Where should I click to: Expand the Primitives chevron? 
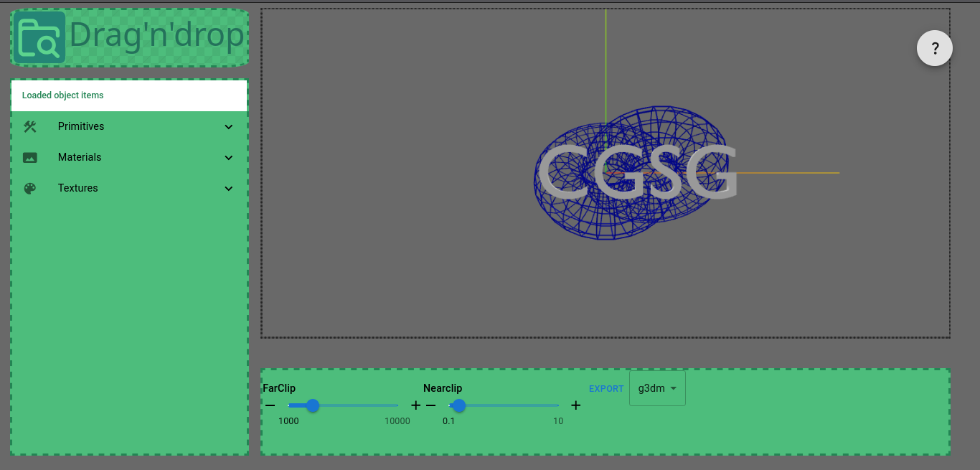[229, 126]
